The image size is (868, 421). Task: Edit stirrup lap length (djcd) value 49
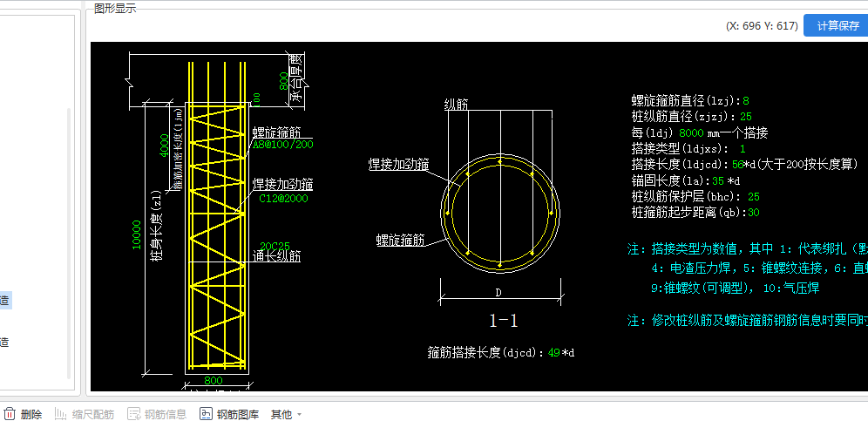[x=554, y=352]
